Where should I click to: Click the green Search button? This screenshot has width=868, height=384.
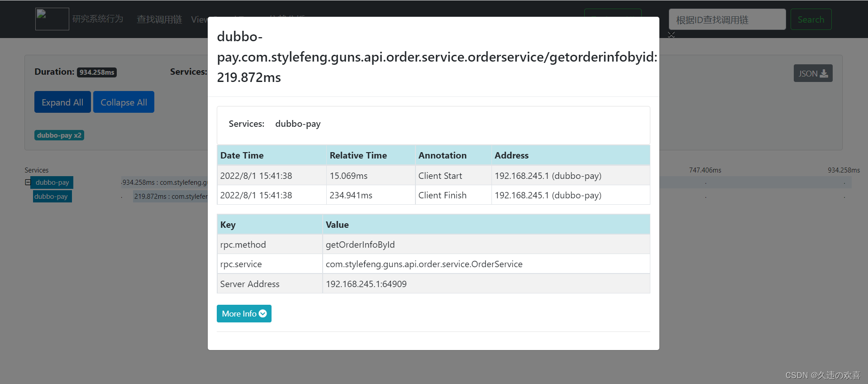tap(811, 19)
